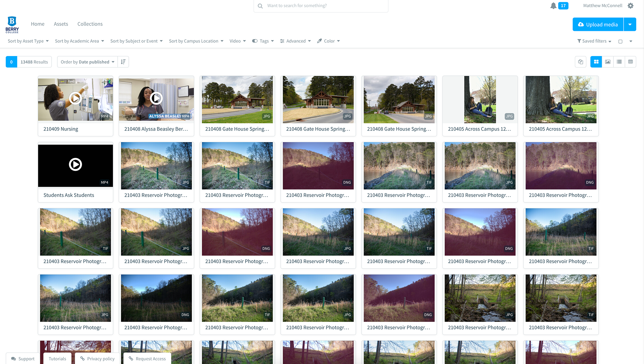Switch to grid thumbnail view
This screenshot has width=644, height=364.
point(596,62)
